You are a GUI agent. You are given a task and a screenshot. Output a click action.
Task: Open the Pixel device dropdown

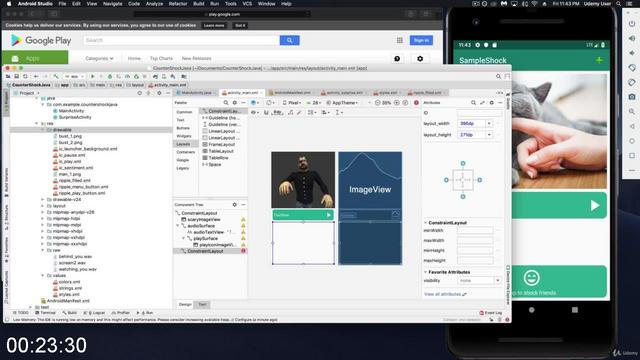(x=292, y=103)
